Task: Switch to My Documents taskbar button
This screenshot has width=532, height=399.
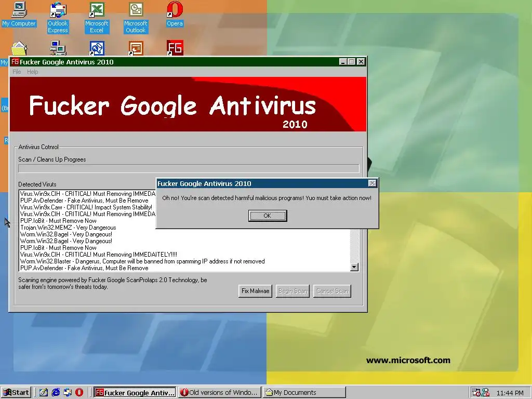Action: [x=304, y=393]
